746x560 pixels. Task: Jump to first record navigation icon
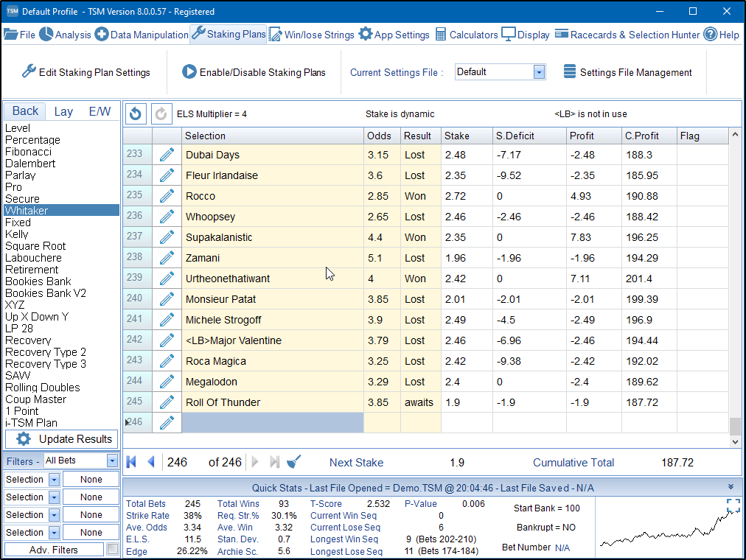point(132,462)
